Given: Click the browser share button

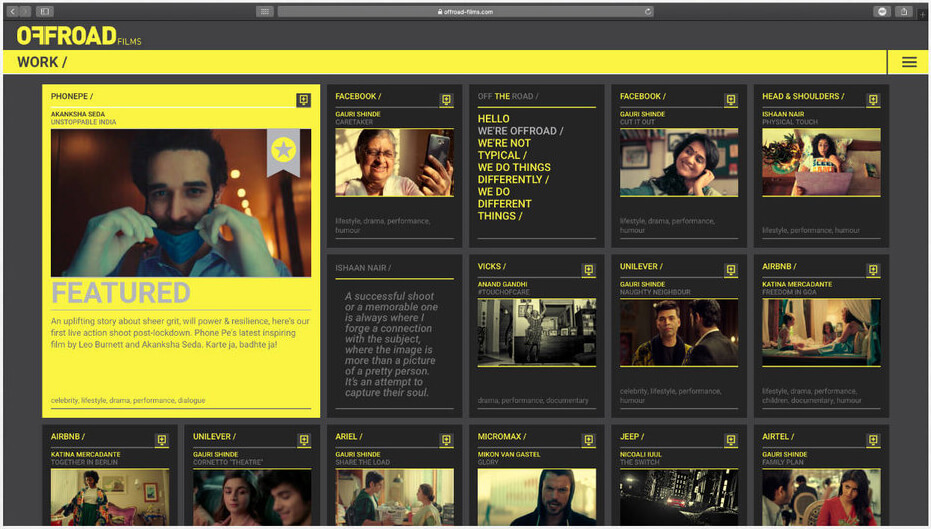Looking at the screenshot, I should pyautogui.click(x=904, y=11).
